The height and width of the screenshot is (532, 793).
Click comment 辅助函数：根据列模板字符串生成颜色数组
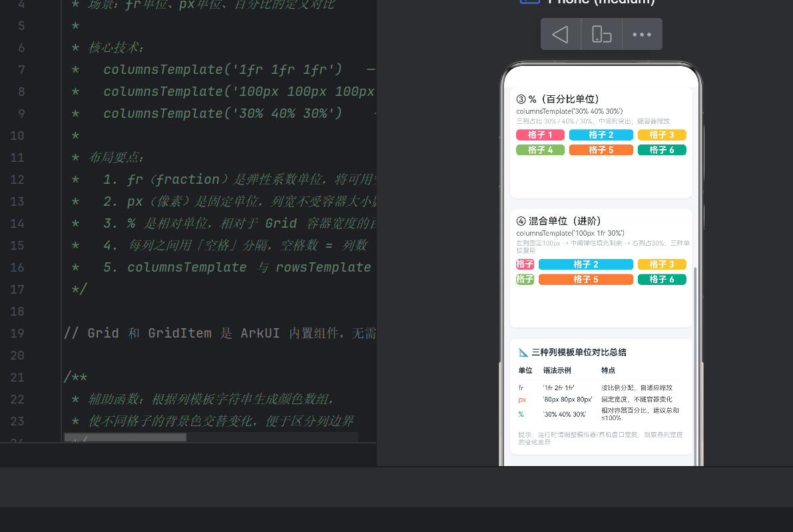click(x=211, y=399)
